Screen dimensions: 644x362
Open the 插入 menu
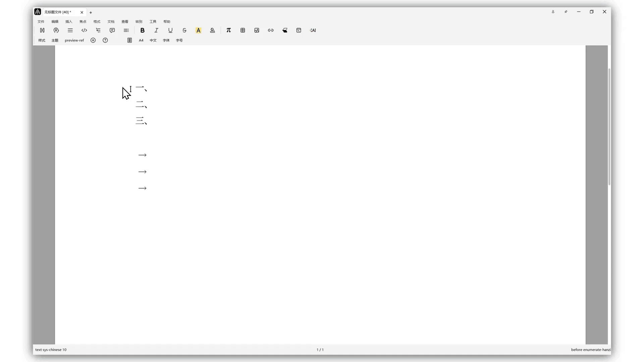pos(69,21)
